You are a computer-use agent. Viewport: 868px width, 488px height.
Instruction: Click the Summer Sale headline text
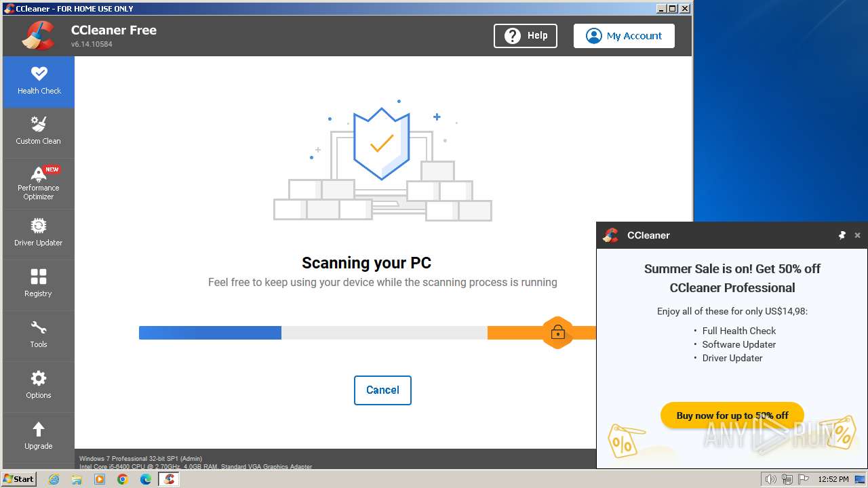pos(732,278)
